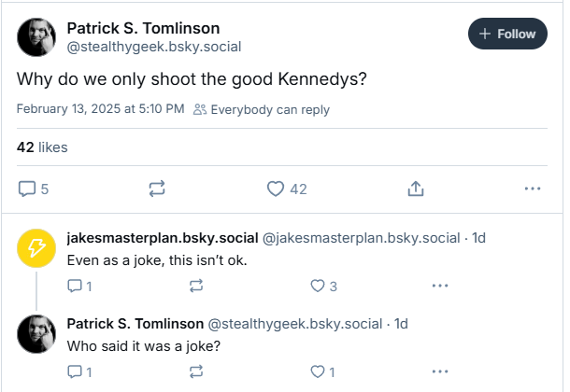This screenshot has height=392, width=570.
Task: Repost 'Who said it was a joke?' reply
Action: 196,371
